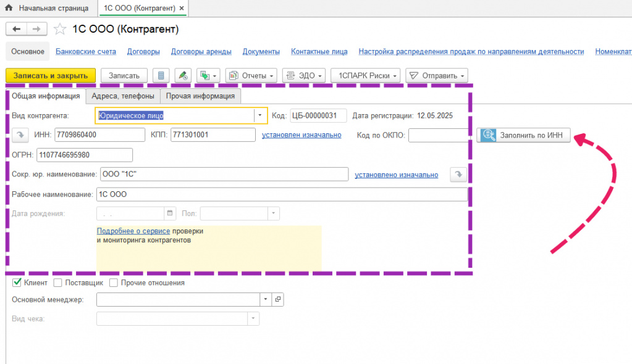The height and width of the screenshot is (364, 632).
Task: Open the Договоры link
Action: pos(143,52)
